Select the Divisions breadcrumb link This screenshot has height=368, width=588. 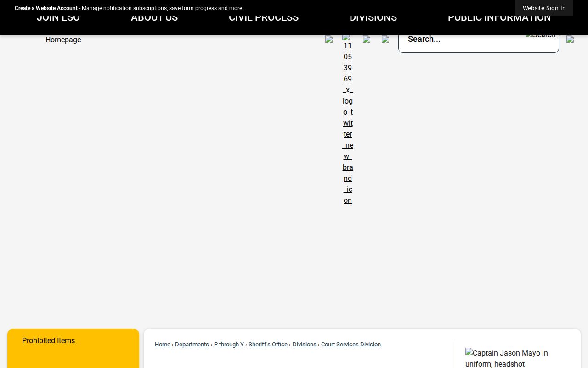(x=305, y=345)
